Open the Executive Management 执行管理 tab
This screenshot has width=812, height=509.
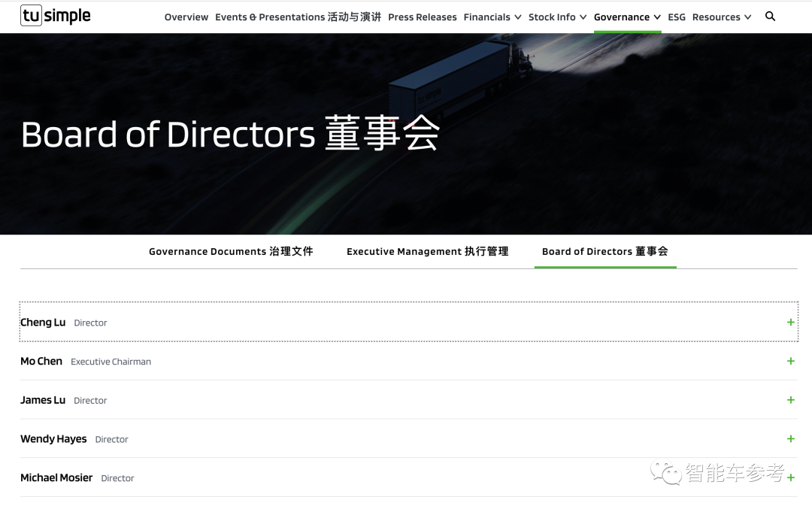point(427,251)
